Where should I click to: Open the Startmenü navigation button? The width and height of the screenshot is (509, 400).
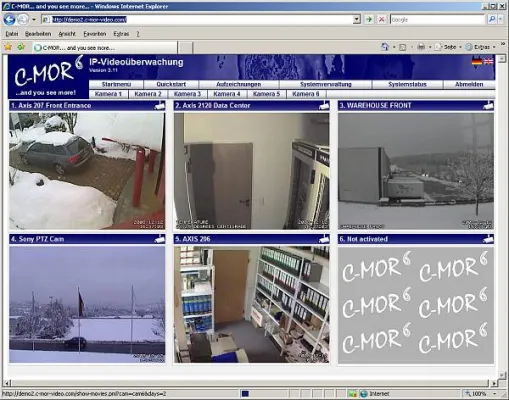(x=116, y=84)
